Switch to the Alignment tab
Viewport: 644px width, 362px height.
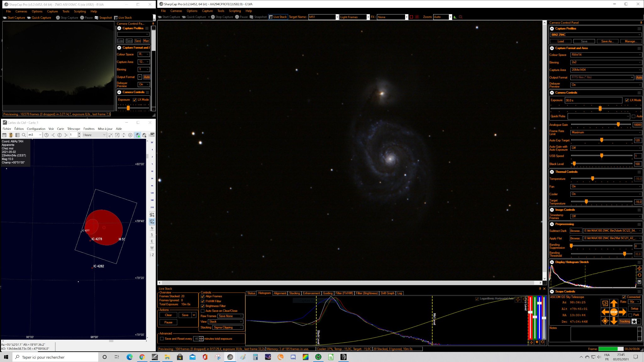click(x=280, y=293)
